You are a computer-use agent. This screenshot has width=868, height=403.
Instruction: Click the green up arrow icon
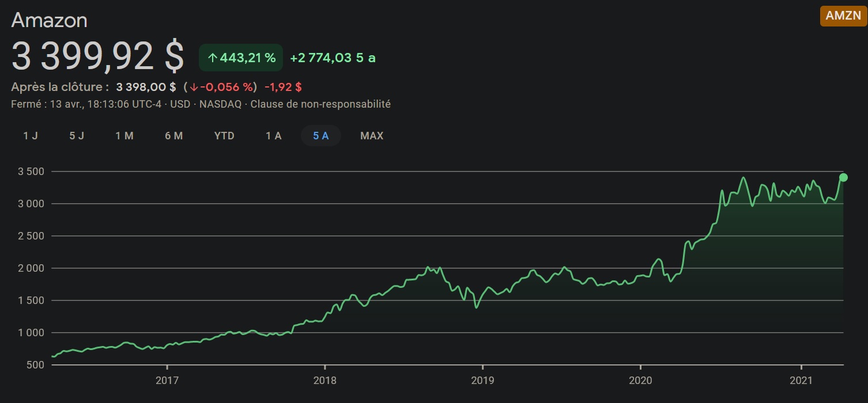point(212,58)
